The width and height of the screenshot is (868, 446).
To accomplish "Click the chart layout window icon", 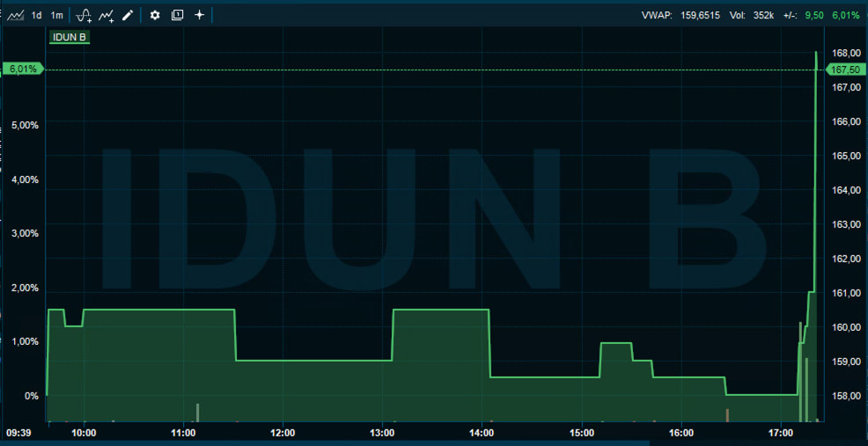I will pyautogui.click(x=177, y=15).
